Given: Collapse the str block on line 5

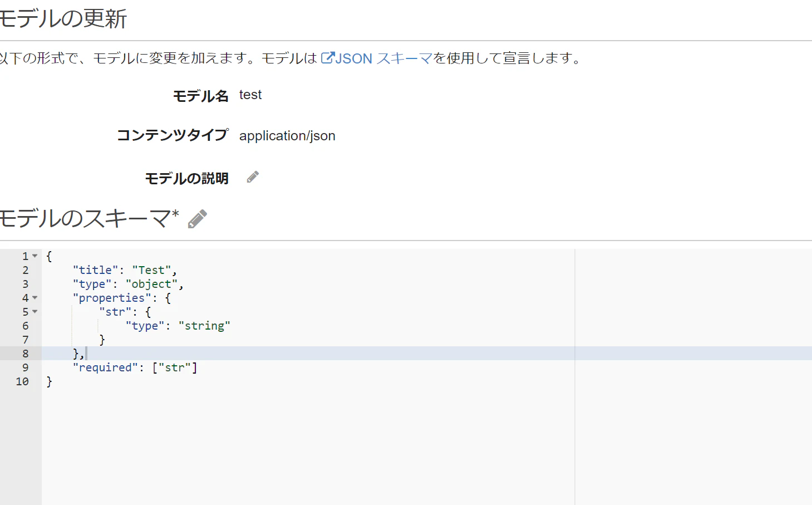Looking at the screenshot, I should [x=35, y=312].
